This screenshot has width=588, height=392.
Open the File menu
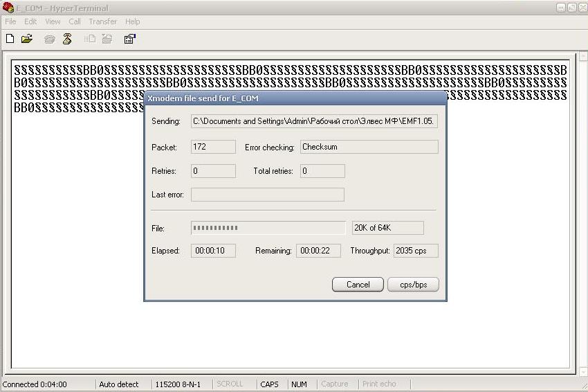click(10, 21)
